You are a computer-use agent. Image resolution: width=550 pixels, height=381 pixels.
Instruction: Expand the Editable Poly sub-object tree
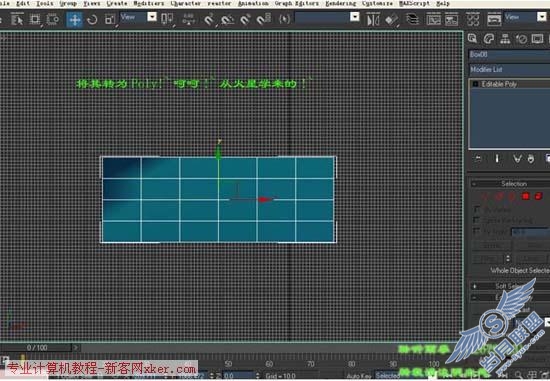476,84
